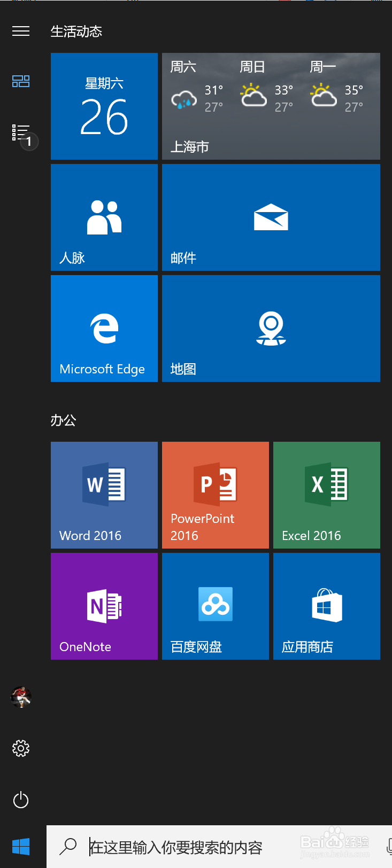The width and height of the screenshot is (392, 868).
Task: Click the 办公 group heading
Action: [x=63, y=420]
